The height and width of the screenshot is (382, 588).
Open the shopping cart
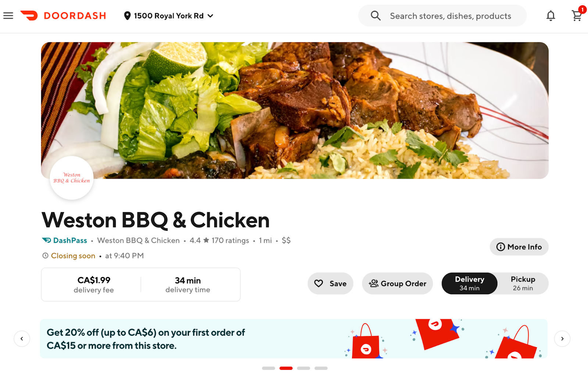(x=577, y=16)
